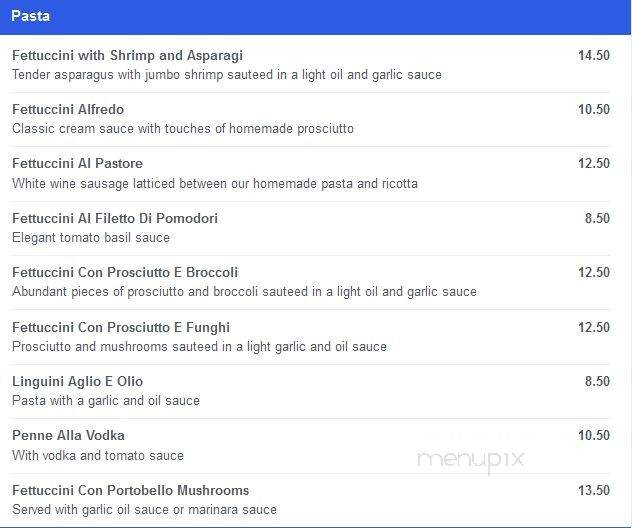Choose the Penne Alla Vodka entry

coord(69,435)
